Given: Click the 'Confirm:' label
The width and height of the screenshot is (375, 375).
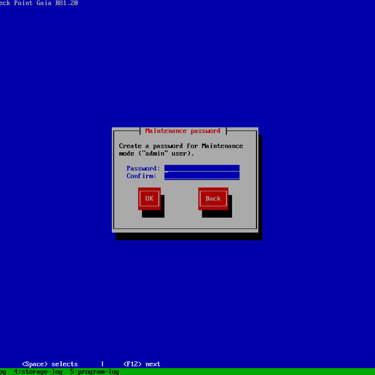Looking at the screenshot, I should click(x=141, y=176).
